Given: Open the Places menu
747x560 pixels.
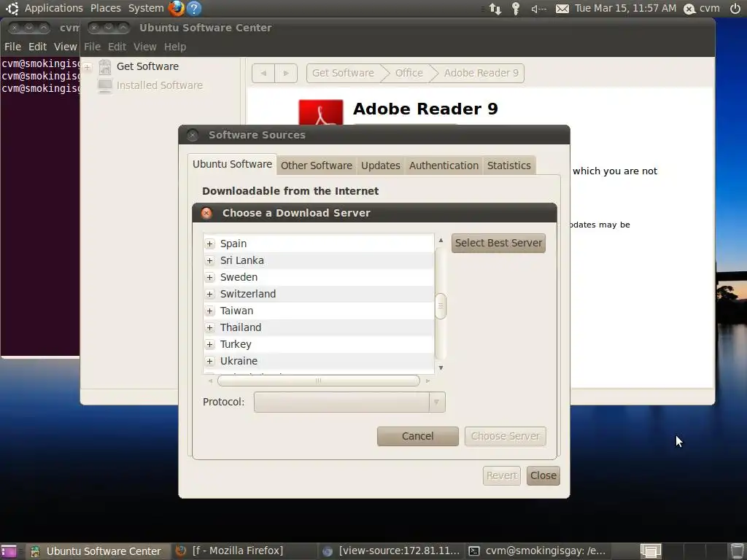Looking at the screenshot, I should [105, 8].
